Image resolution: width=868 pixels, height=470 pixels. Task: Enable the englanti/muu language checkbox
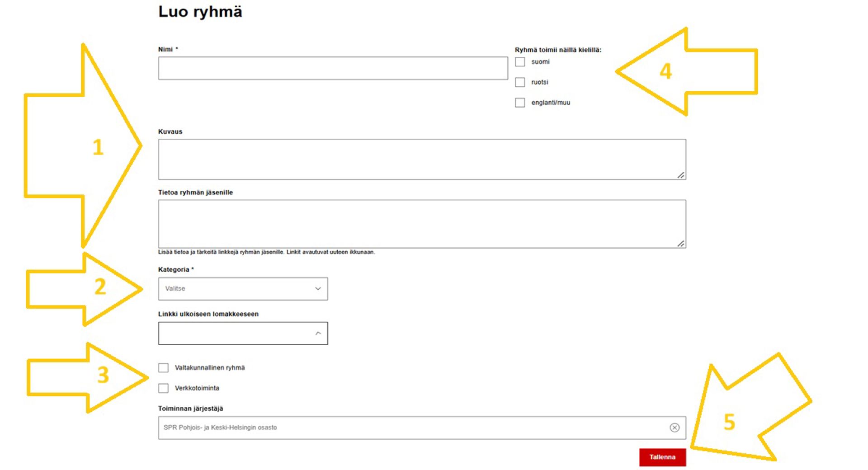coord(520,103)
